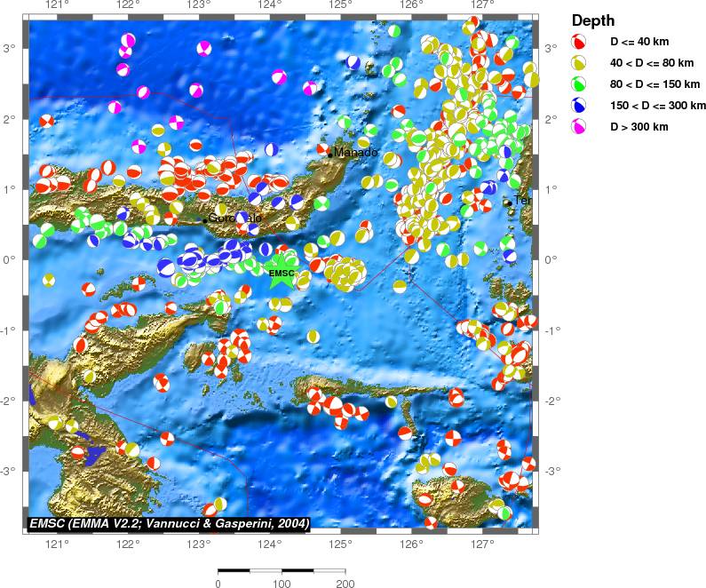Click the 200 label on scale bar

click(x=345, y=584)
